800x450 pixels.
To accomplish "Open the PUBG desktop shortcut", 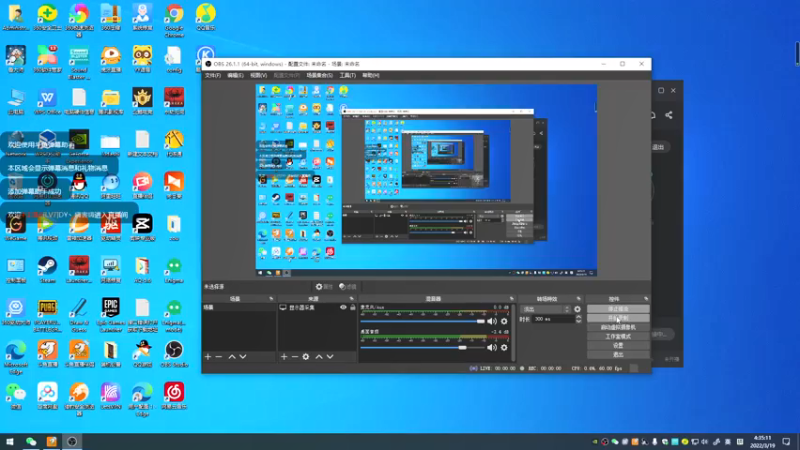I will coord(47,314).
